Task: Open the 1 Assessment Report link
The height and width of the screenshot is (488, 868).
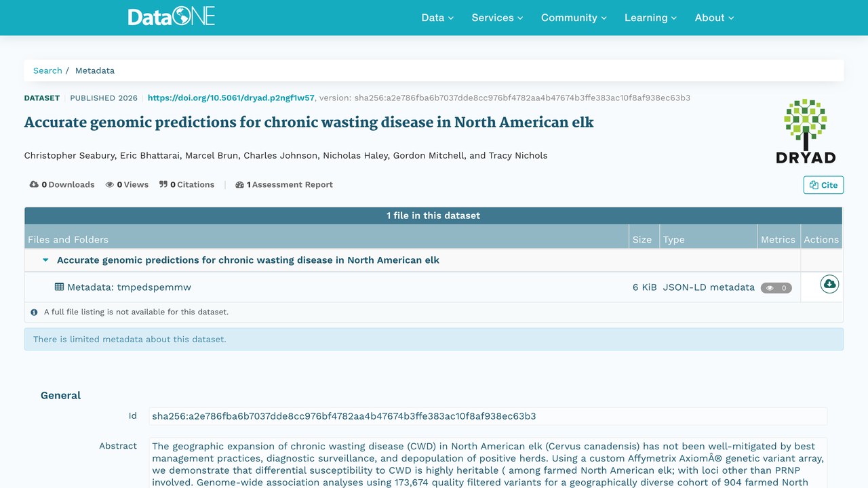Action: pyautogui.click(x=284, y=184)
